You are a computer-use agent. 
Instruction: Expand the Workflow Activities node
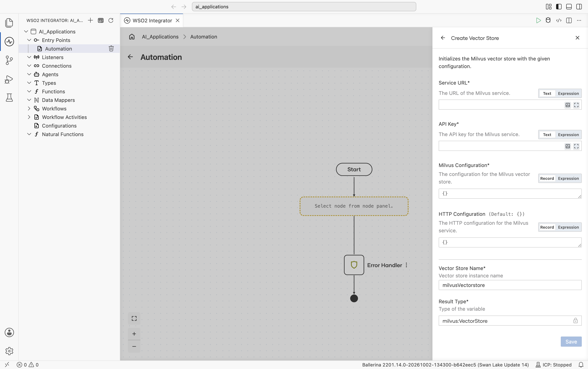tap(29, 117)
